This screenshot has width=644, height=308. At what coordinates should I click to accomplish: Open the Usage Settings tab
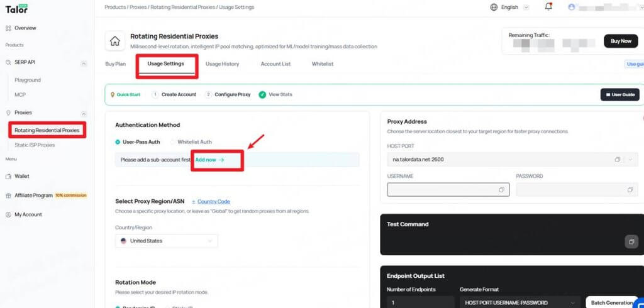pyautogui.click(x=166, y=63)
